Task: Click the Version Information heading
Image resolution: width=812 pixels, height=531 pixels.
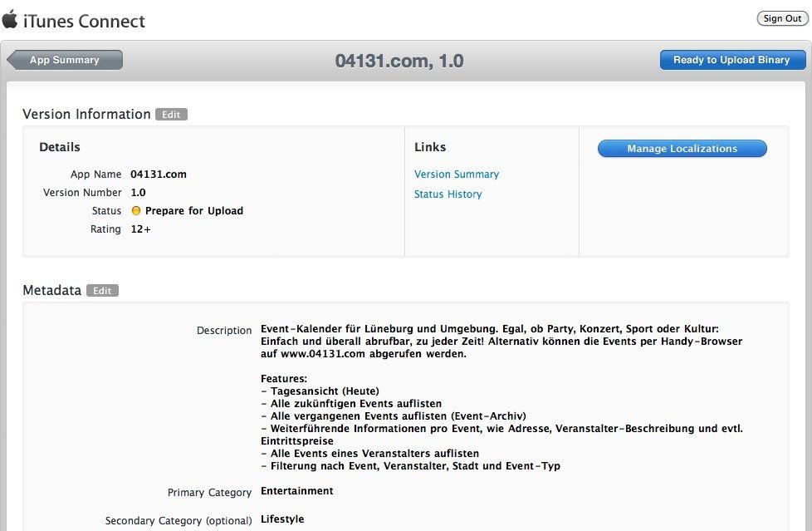Action: click(86, 114)
